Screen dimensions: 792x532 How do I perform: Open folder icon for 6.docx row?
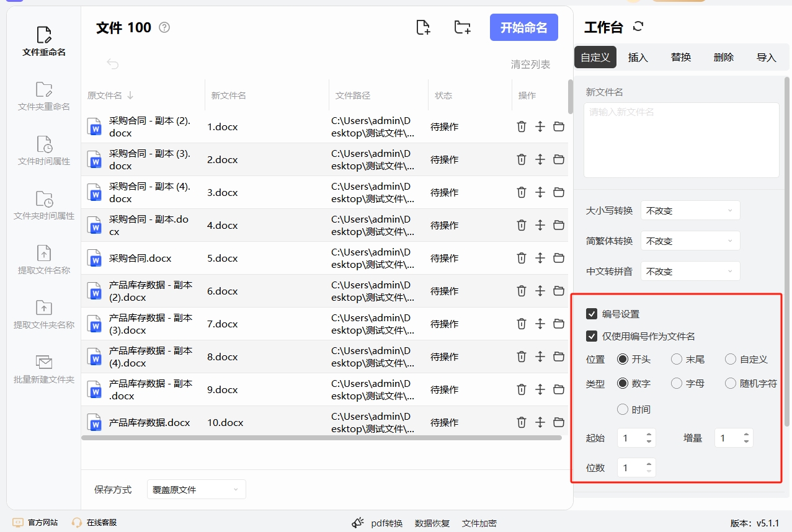click(559, 291)
